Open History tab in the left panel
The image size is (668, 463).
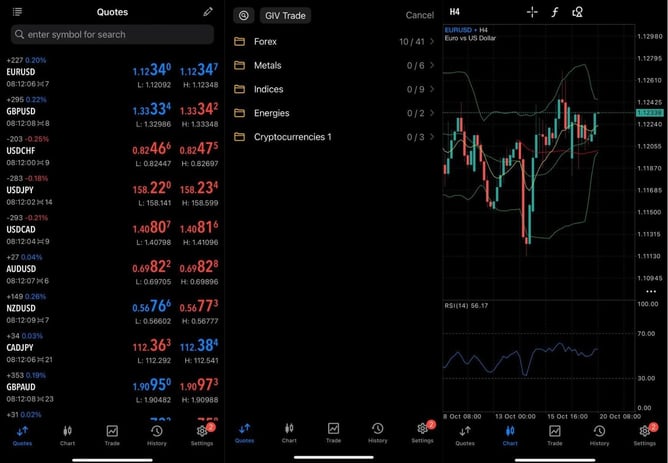click(x=157, y=435)
